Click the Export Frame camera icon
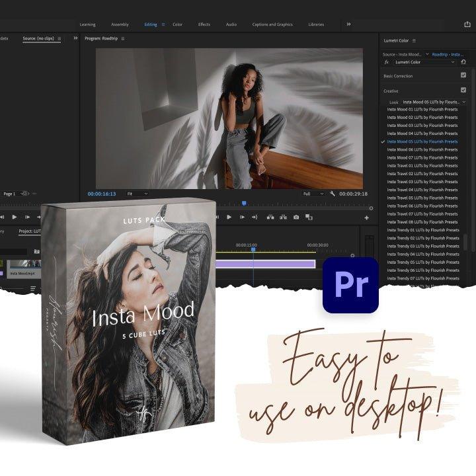476x476 pixels. (296, 218)
